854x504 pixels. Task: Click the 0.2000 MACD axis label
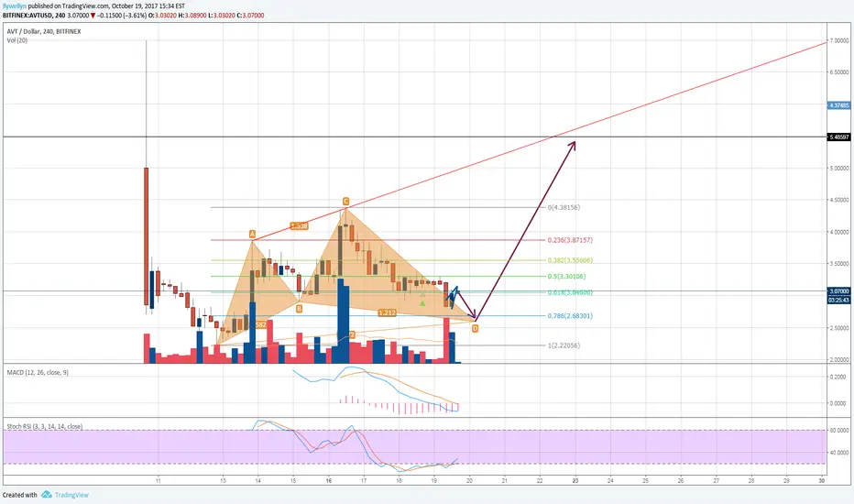pyautogui.click(x=838, y=377)
